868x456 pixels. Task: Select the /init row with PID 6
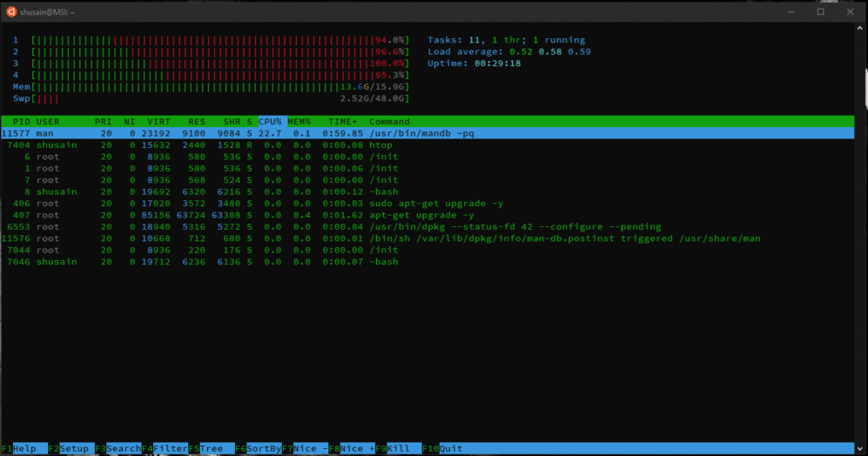point(427,157)
